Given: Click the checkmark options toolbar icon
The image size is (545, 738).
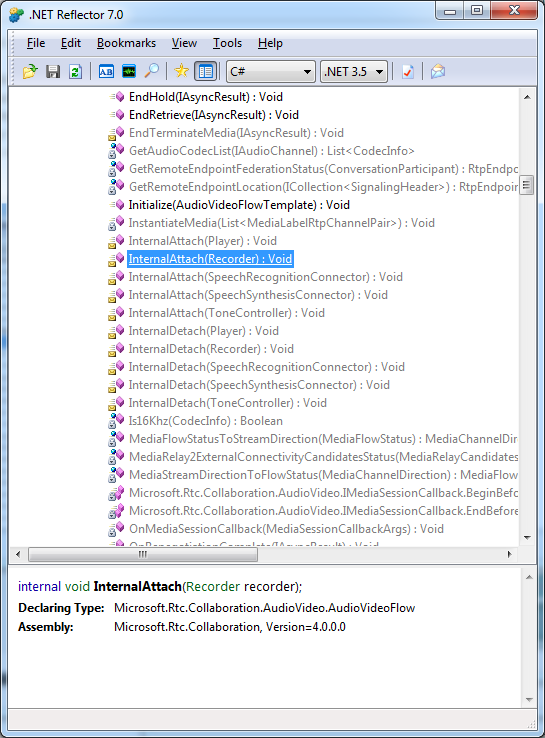Looking at the screenshot, I should [408, 72].
